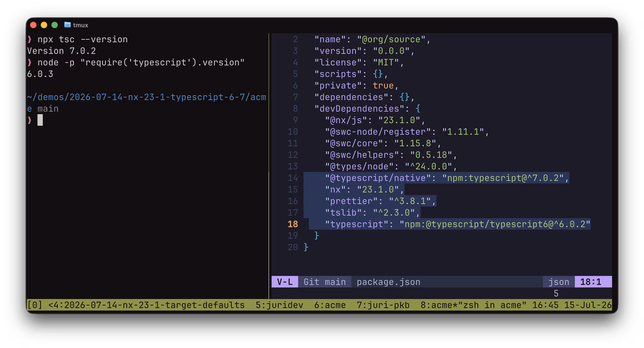Click the "prettier": "^3.8.1" entry
Screen dimensions: 644x348
point(380,201)
